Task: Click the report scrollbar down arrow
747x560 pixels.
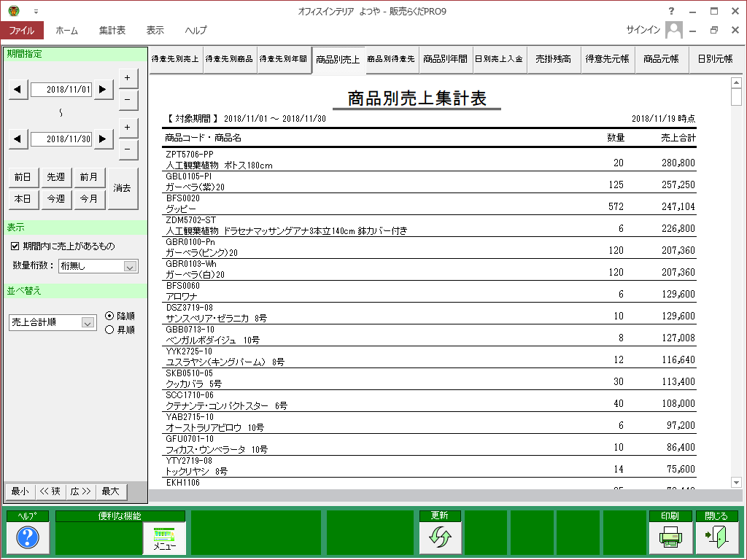Action: click(x=736, y=483)
